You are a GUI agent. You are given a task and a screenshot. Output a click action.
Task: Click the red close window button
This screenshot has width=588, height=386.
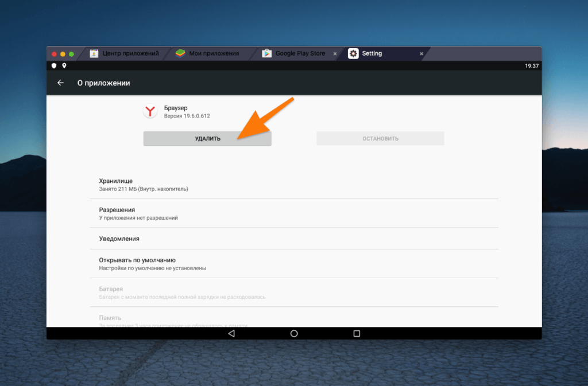(54, 54)
